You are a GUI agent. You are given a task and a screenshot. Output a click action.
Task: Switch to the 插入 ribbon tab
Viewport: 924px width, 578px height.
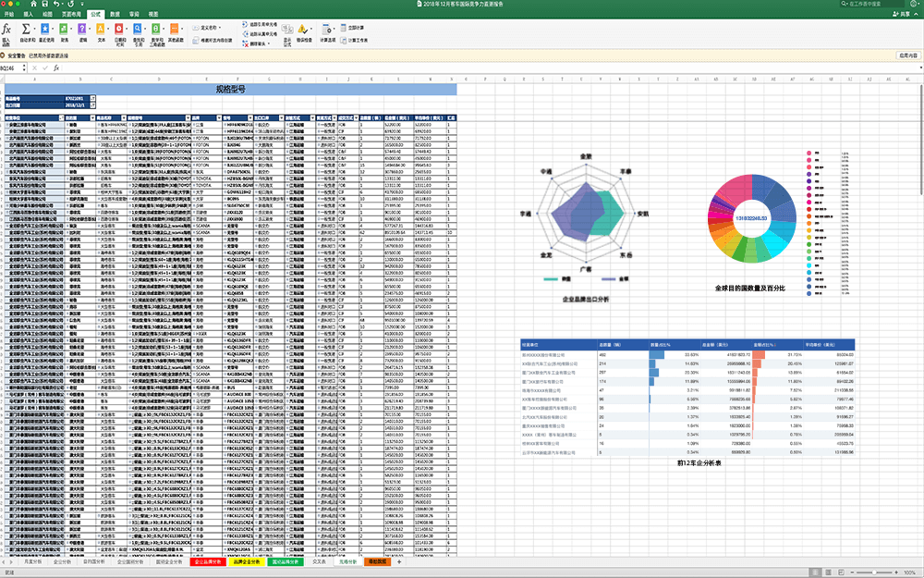(x=29, y=16)
